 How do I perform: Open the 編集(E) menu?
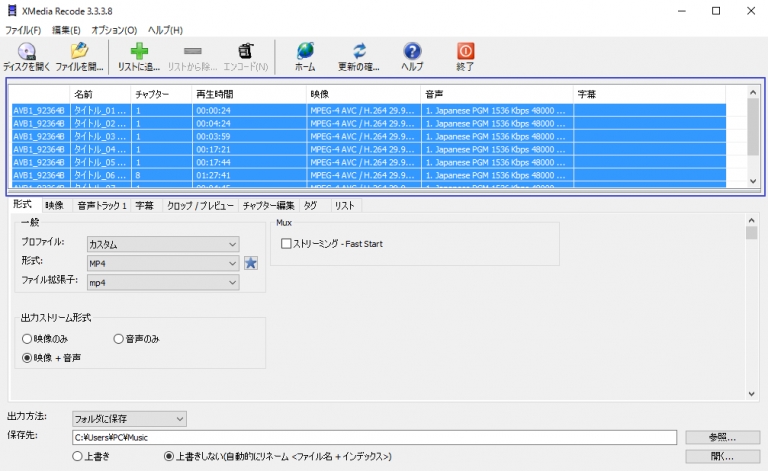tap(66, 30)
